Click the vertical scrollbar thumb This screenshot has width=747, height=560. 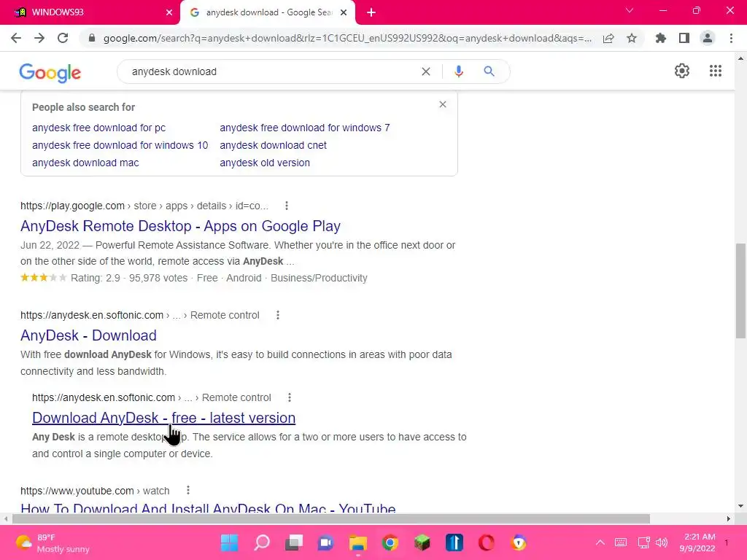[x=740, y=290]
